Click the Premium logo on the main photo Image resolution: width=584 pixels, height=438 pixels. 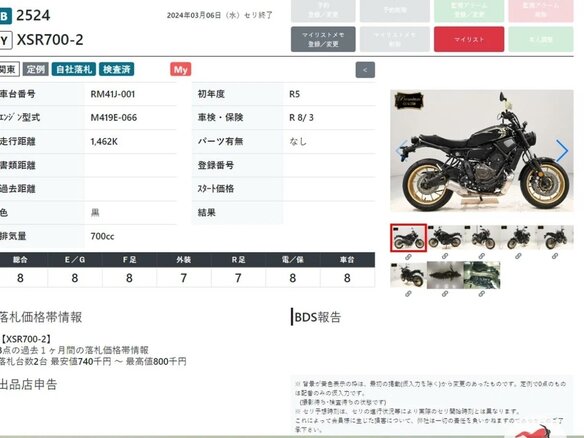click(409, 101)
